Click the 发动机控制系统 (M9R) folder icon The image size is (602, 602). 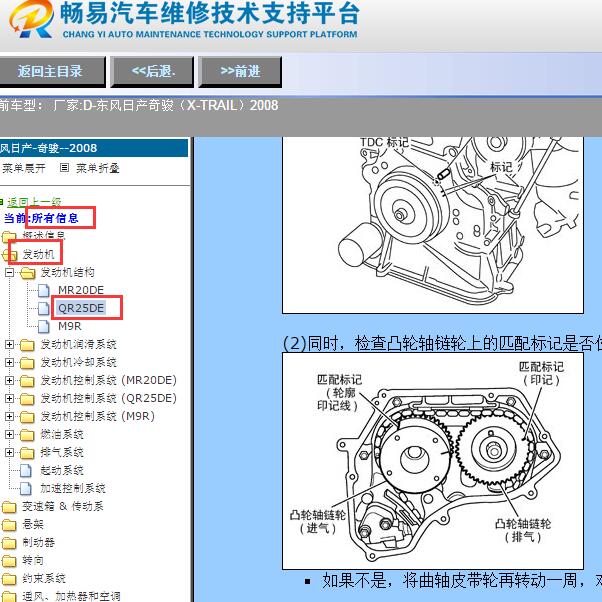coord(27,417)
